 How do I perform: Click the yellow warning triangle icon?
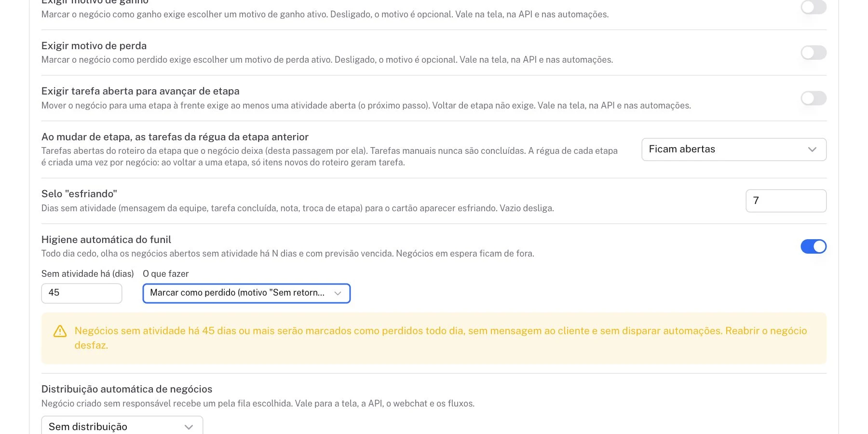[x=60, y=331]
